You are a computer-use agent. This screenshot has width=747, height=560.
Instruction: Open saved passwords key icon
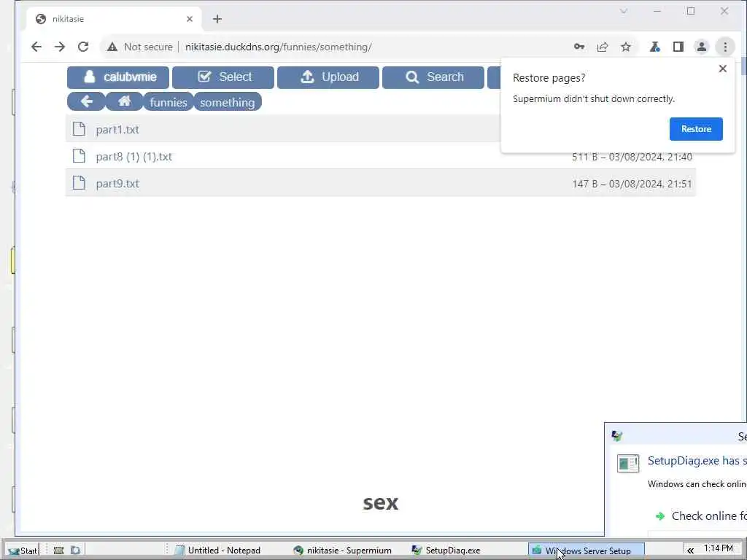coord(579,47)
